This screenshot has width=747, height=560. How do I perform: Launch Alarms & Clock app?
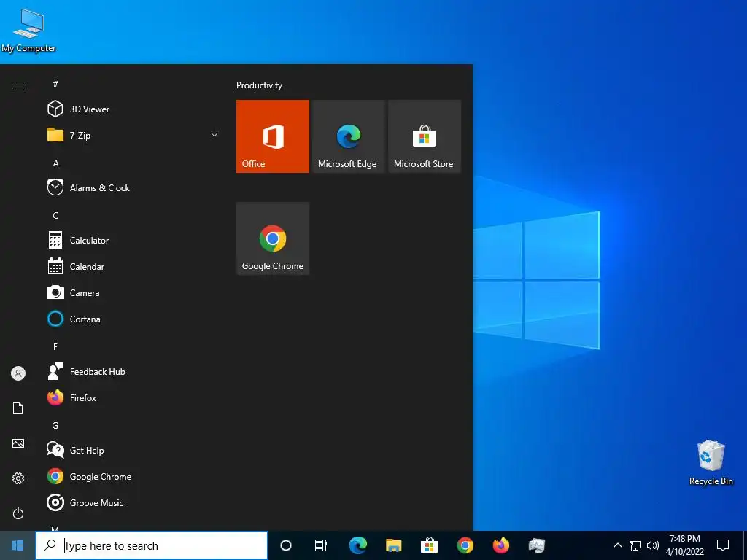tap(133, 187)
